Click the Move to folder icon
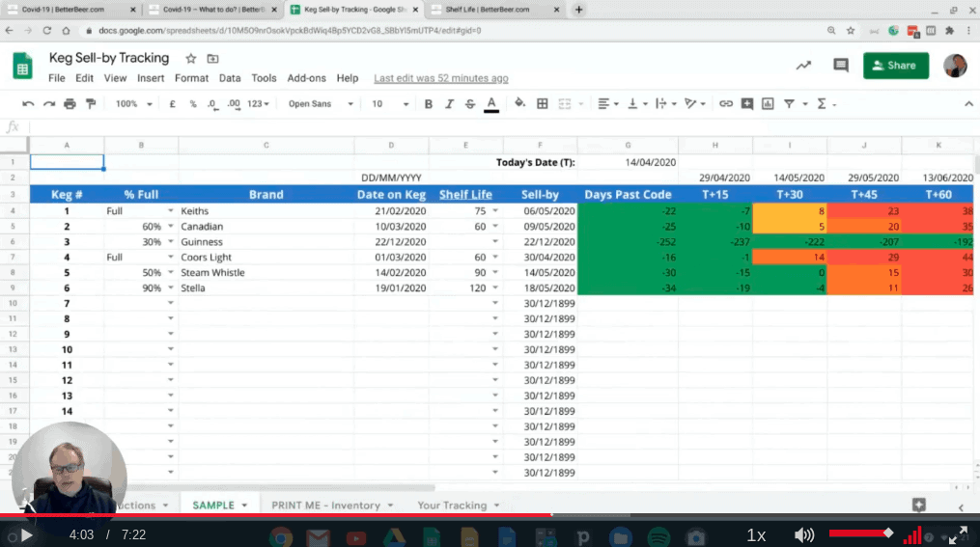The width and height of the screenshot is (980, 547). pyautogui.click(x=212, y=59)
